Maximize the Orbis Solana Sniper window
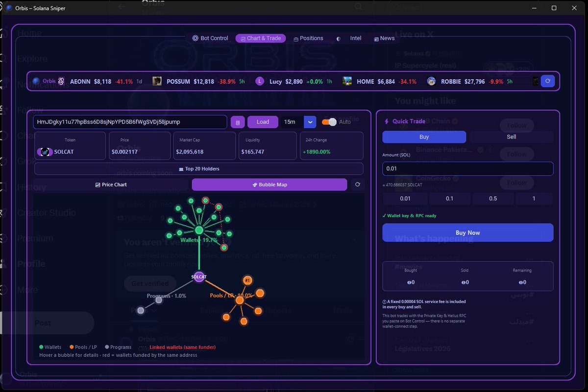588x392 pixels. (554, 8)
